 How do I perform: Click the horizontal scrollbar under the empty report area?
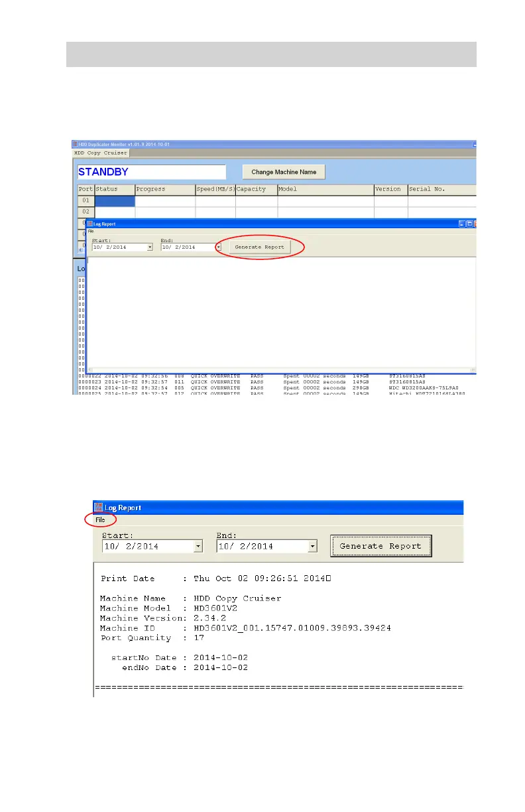coord(278,370)
